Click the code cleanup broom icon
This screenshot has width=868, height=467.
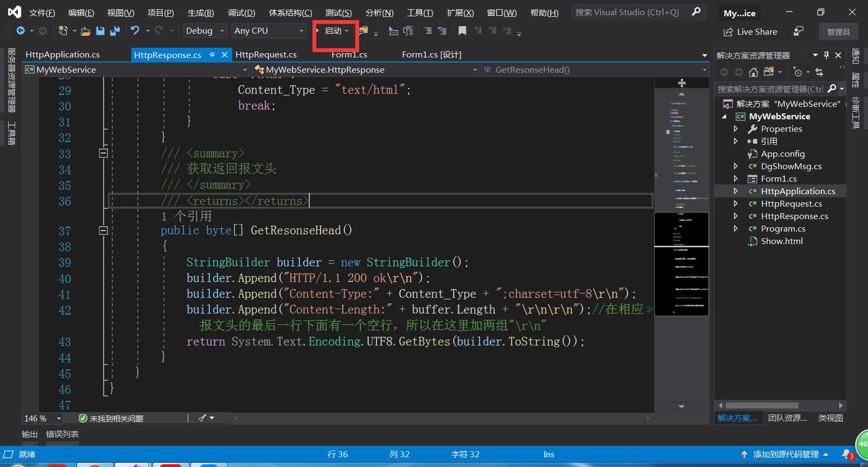coord(202,418)
